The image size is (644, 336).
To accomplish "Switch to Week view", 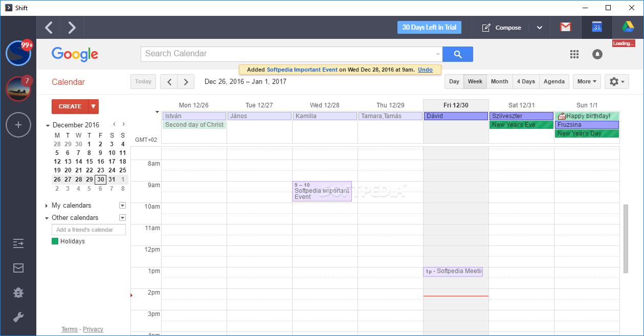I will coord(475,82).
